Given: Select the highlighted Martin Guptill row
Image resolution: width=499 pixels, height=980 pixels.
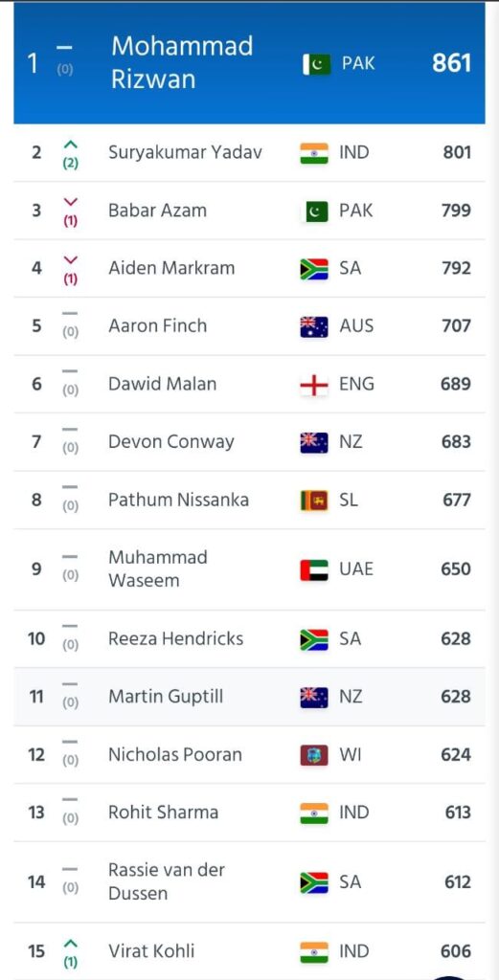Looking at the screenshot, I should coord(249,697).
